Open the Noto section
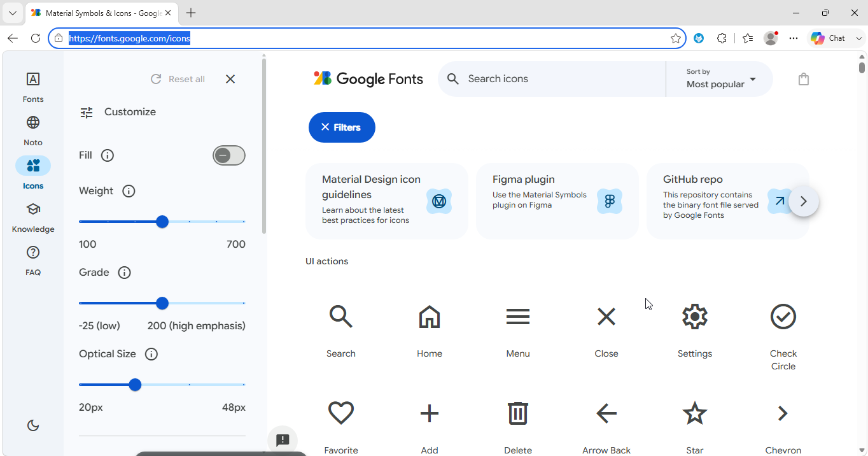This screenshot has height=456, width=868. (33, 130)
